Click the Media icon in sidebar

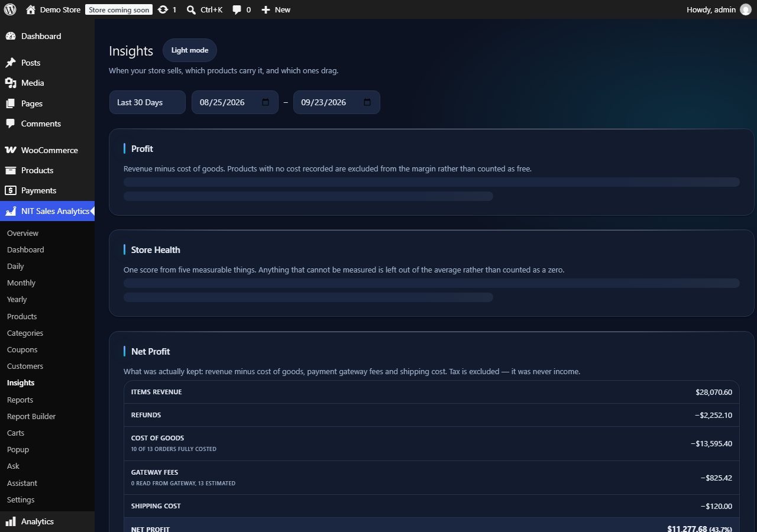click(11, 83)
